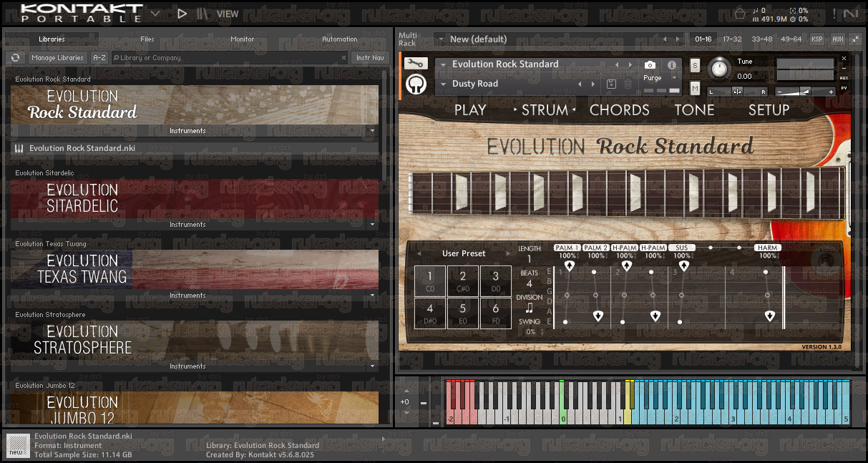This screenshot has height=463, width=868.
Task: Go to previous instrument with left arrow
Action: (617, 64)
